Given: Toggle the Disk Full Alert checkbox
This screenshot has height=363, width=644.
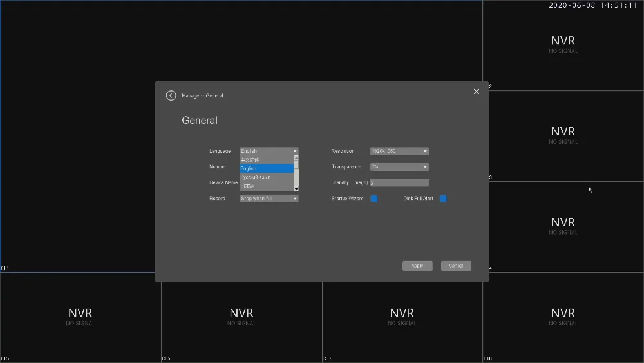Looking at the screenshot, I should point(443,199).
